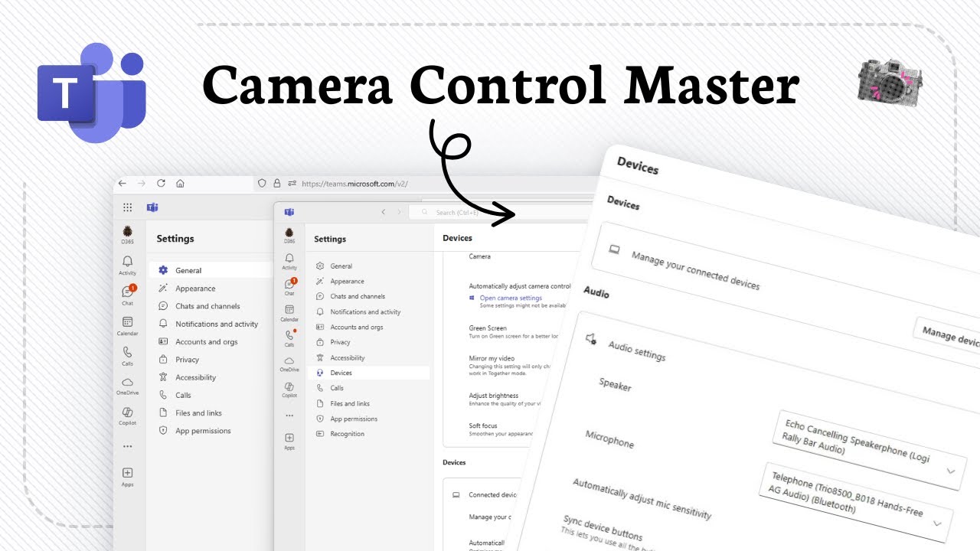Open Copilot in the front Teams window rail
This screenshot has width=980, height=551.
pyautogui.click(x=289, y=389)
